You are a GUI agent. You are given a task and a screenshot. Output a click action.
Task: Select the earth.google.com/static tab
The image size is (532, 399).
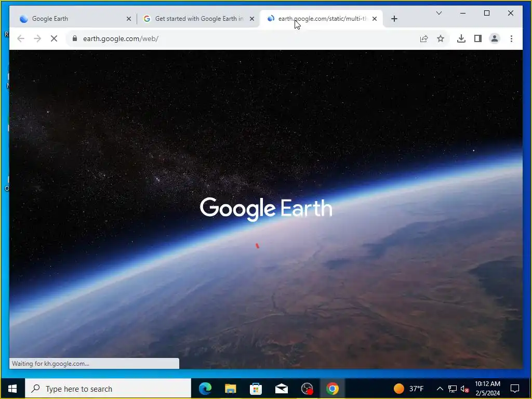coord(322,19)
